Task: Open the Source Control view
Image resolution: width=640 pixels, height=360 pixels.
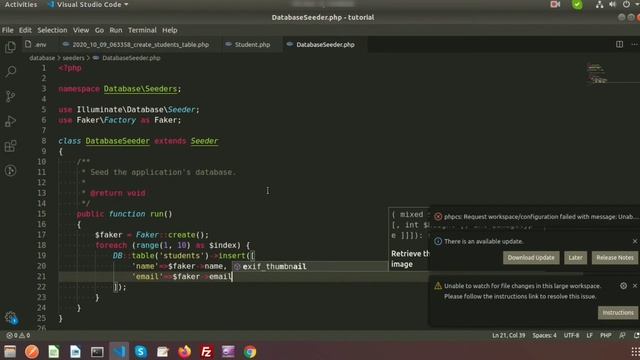Action: click(x=10, y=96)
